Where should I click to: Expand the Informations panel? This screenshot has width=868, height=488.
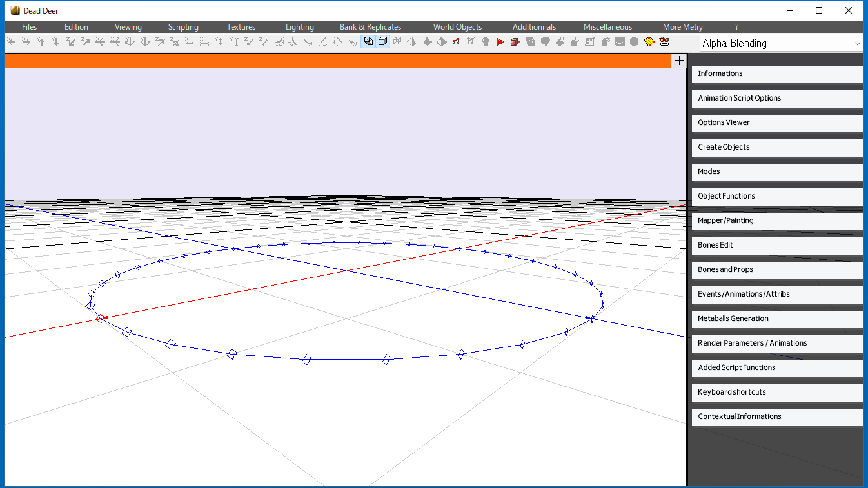pyautogui.click(x=777, y=73)
